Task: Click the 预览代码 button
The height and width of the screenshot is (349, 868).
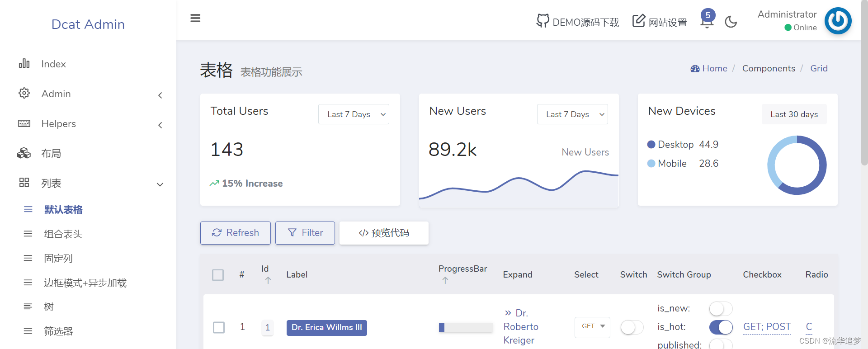Action: coord(384,233)
